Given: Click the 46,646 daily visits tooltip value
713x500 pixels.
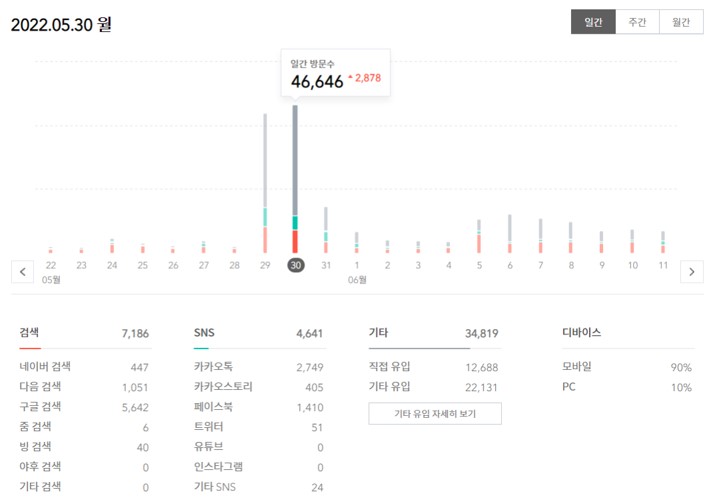Looking at the screenshot, I should pyautogui.click(x=317, y=82).
